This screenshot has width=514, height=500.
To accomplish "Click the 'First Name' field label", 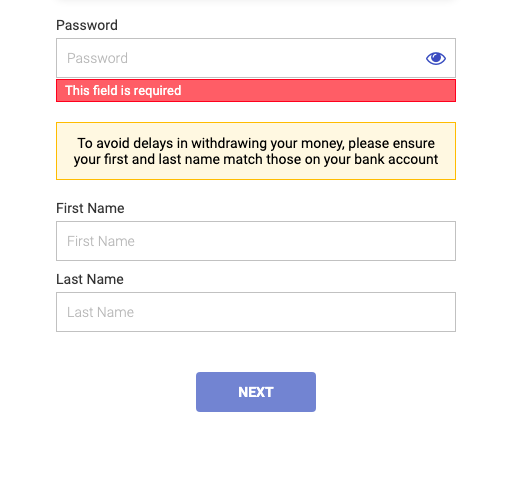I will point(90,208).
